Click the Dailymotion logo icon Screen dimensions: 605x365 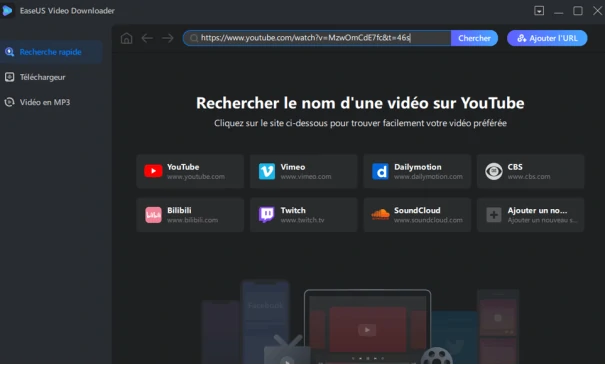click(x=380, y=171)
